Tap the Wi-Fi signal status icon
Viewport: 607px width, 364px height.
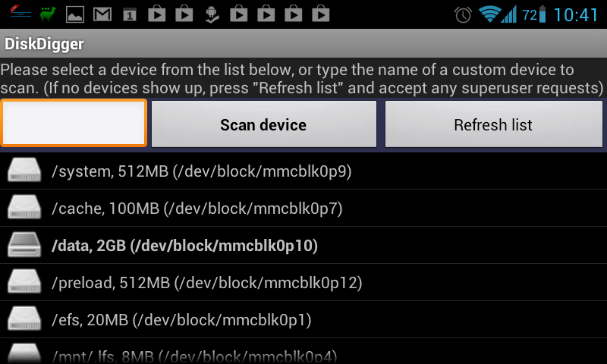click(x=489, y=14)
